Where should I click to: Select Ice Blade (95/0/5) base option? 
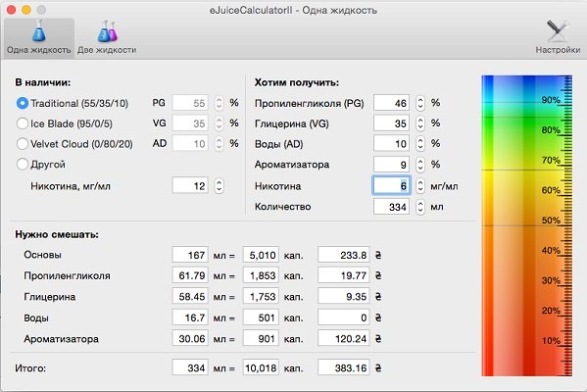tap(23, 123)
